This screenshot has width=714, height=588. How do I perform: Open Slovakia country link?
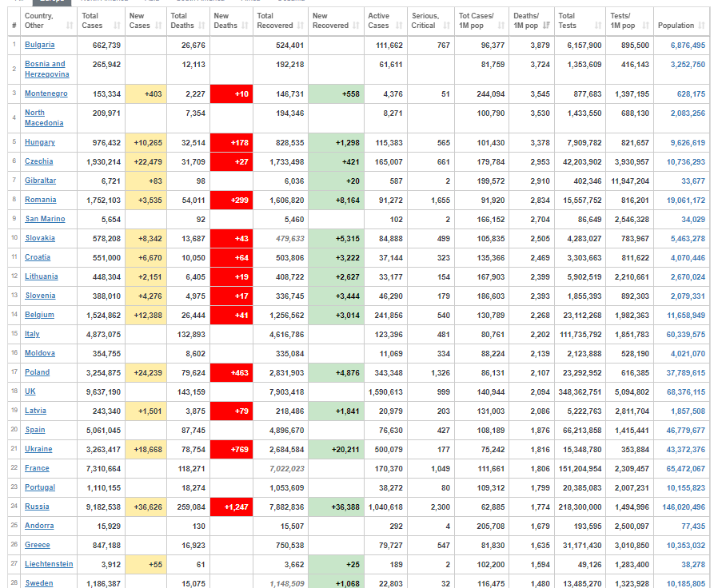[x=40, y=237]
